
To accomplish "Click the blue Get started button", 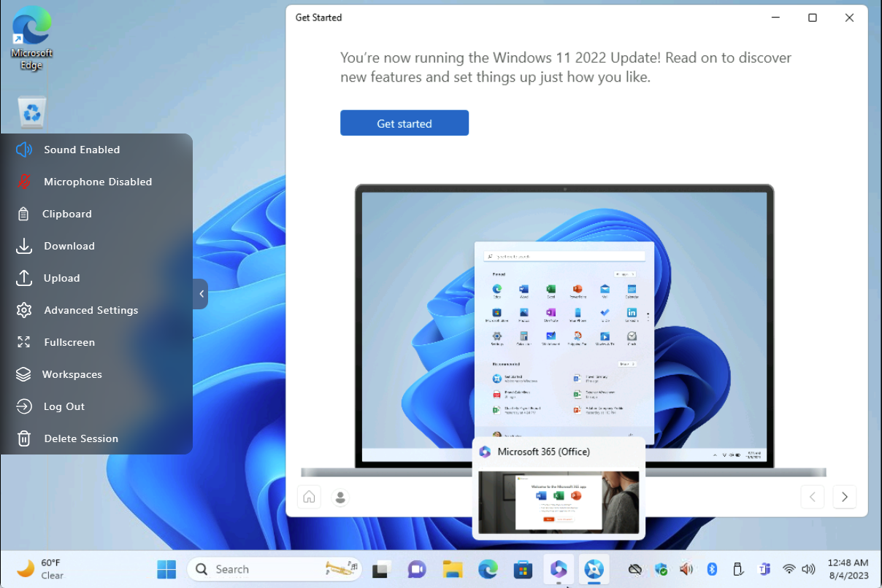I will point(404,123).
